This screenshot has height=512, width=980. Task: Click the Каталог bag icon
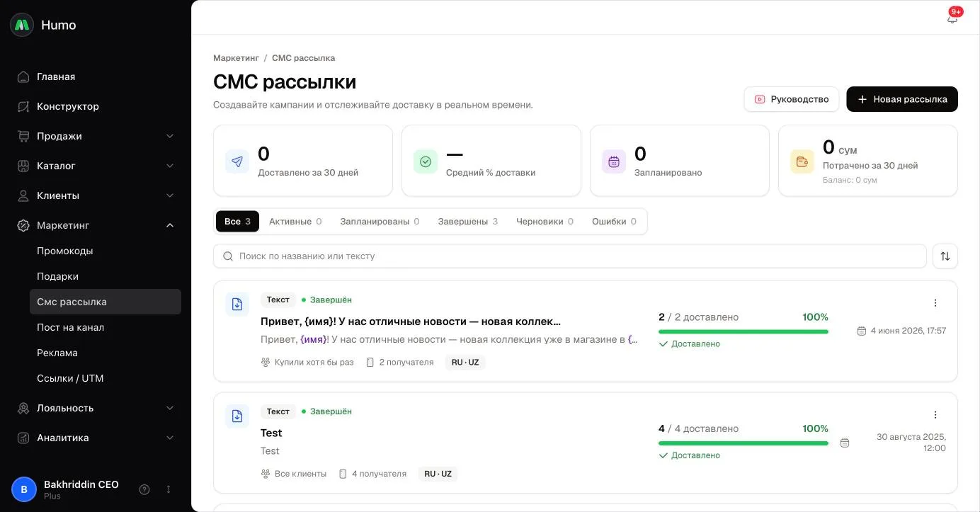pyautogui.click(x=23, y=166)
